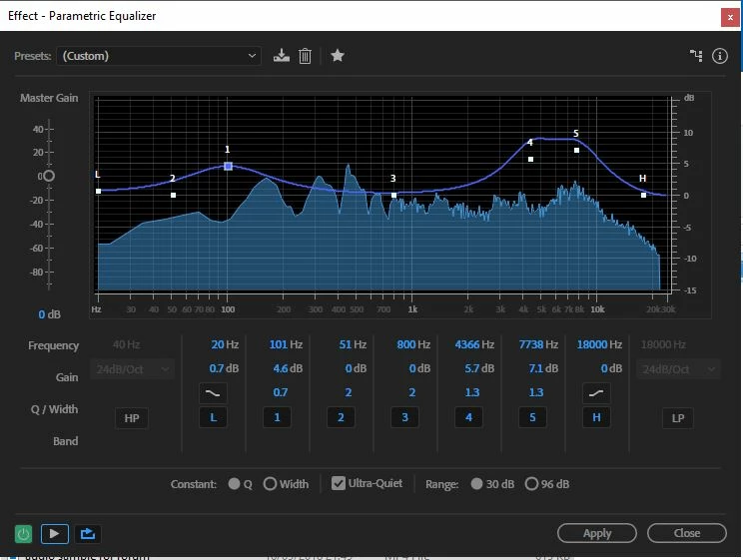Open channel map editor icon
Viewport: 743px width, 560px height.
coord(696,56)
